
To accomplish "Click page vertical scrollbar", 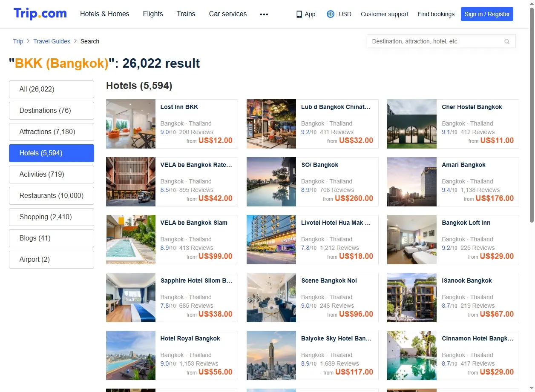I will click(x=532, y=115).
